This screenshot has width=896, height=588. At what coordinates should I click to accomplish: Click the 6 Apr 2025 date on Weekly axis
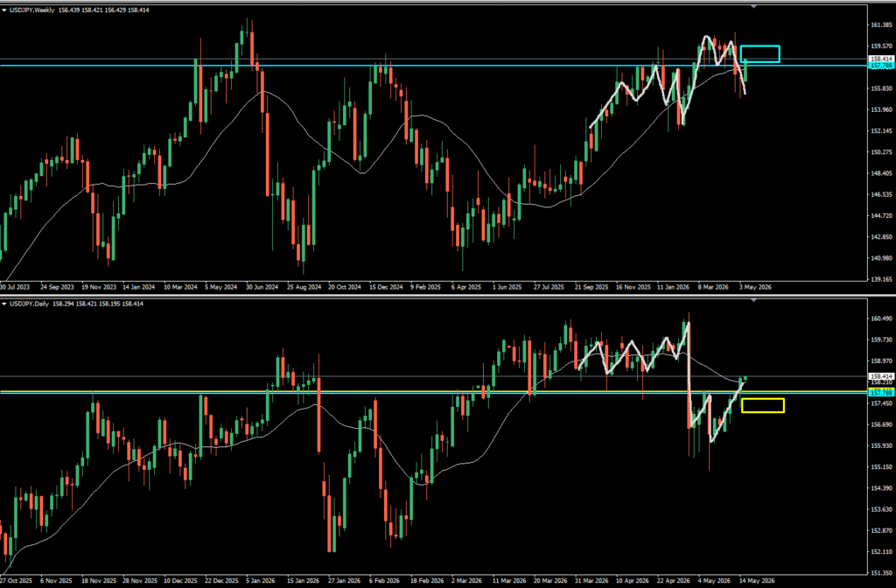pyautogui.click(x=467, y=287)
